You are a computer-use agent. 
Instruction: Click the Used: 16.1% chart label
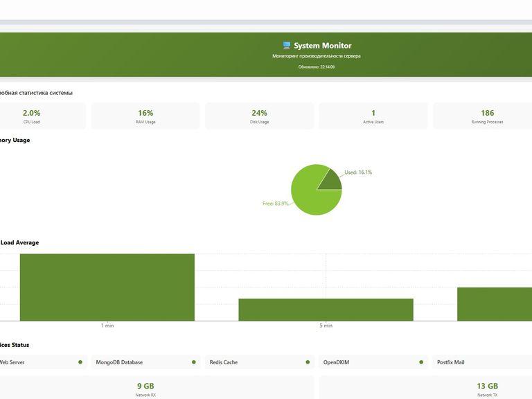pyautogui.click(x=358, y=172)
